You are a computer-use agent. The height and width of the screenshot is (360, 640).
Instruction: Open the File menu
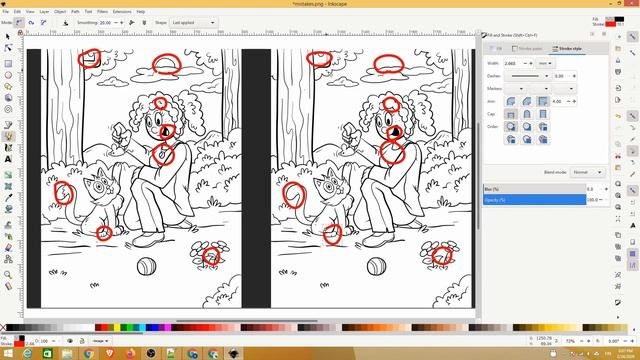pyautogui.click(x=6, y=12)
